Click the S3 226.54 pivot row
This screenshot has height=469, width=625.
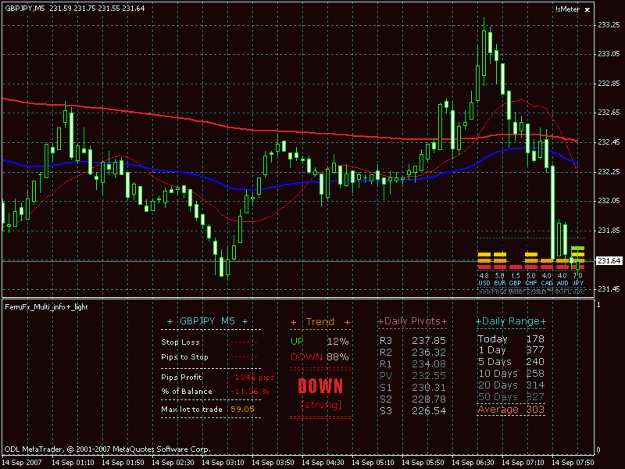coord(412,411)
